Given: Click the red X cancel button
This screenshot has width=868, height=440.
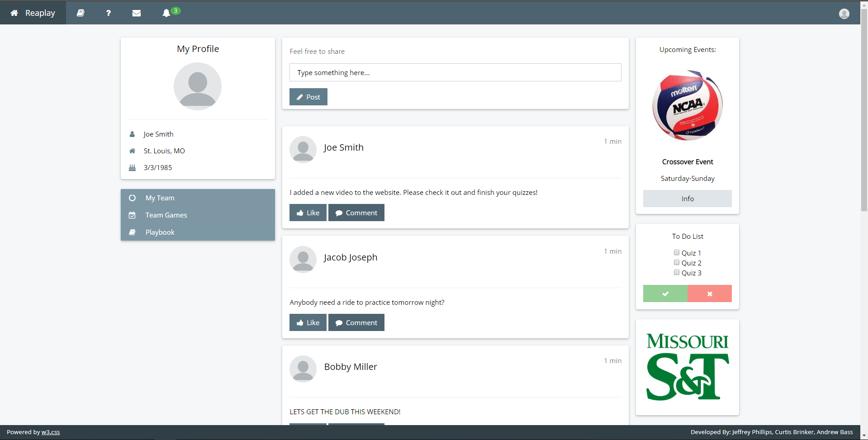Looking at the screenshot, I should [710, 293].
